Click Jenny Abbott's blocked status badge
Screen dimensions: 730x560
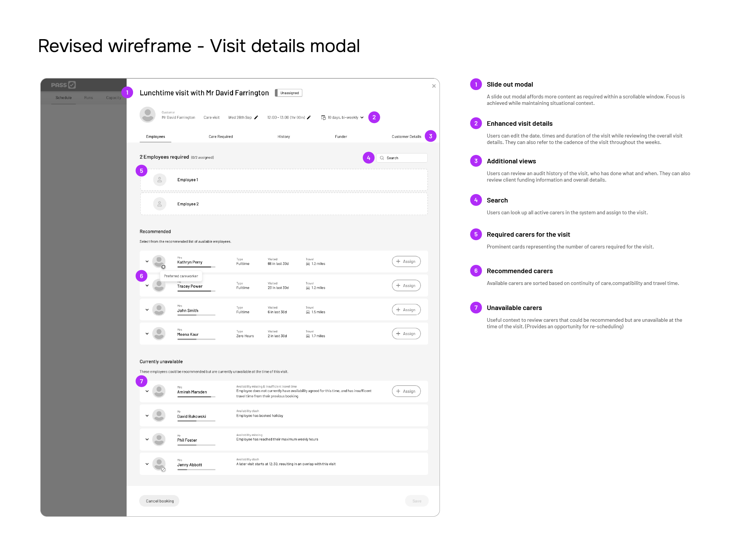coord(163,470)
